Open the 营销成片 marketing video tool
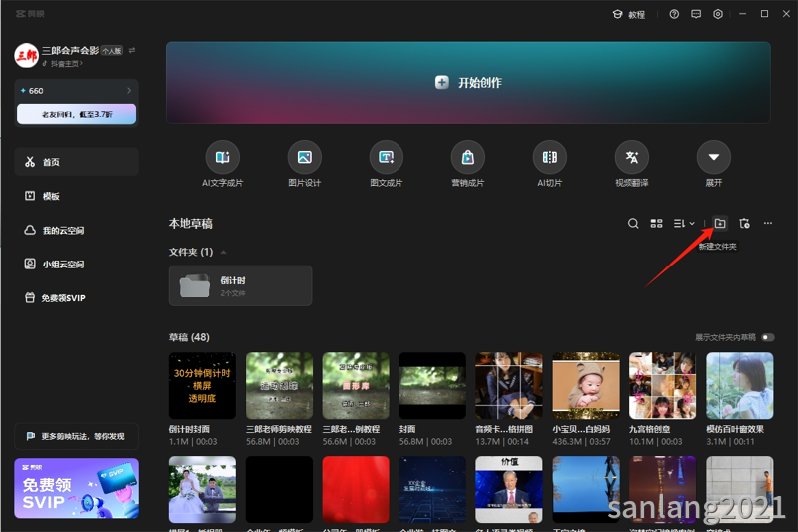Screen dimensions: 798x532 tap(467, 157)
